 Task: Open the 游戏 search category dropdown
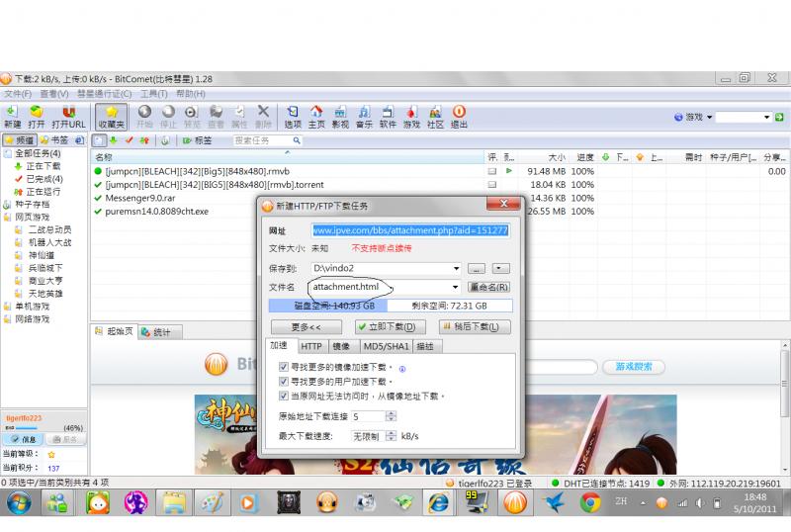coord(709,117)
